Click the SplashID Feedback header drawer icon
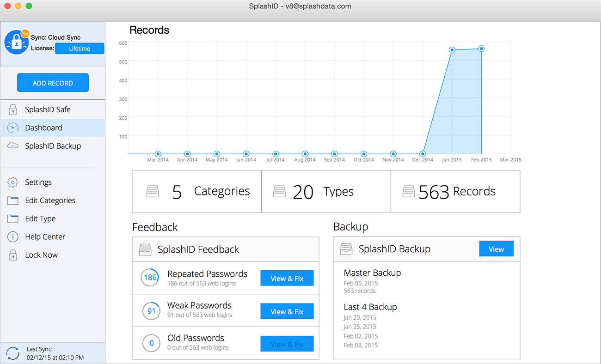Viewport: 601px width, 364px height. (145, 249)
